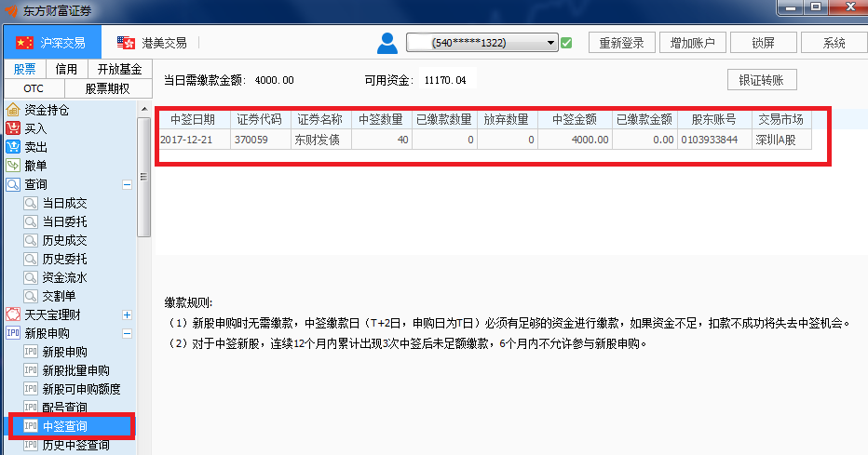This screenshot has width=868, height=455.
Task: Sort by 交易市场 column header
Action: point(781,119)
